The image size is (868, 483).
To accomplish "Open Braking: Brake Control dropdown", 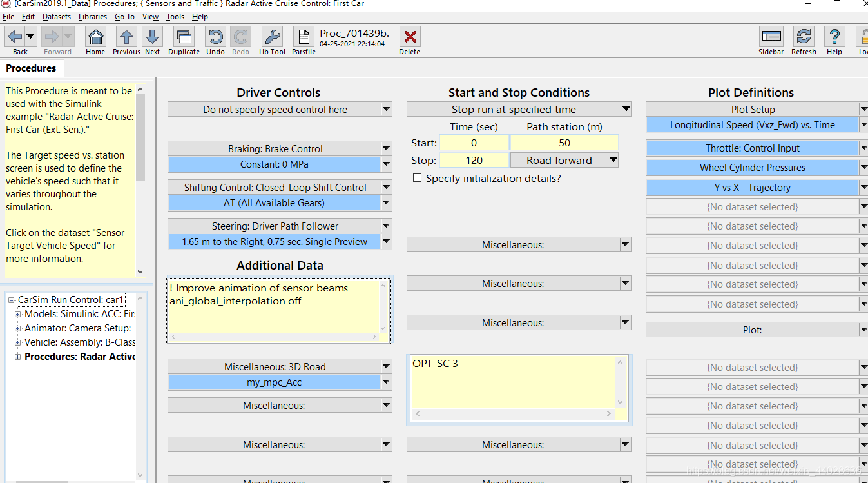I will click(280, 148).
